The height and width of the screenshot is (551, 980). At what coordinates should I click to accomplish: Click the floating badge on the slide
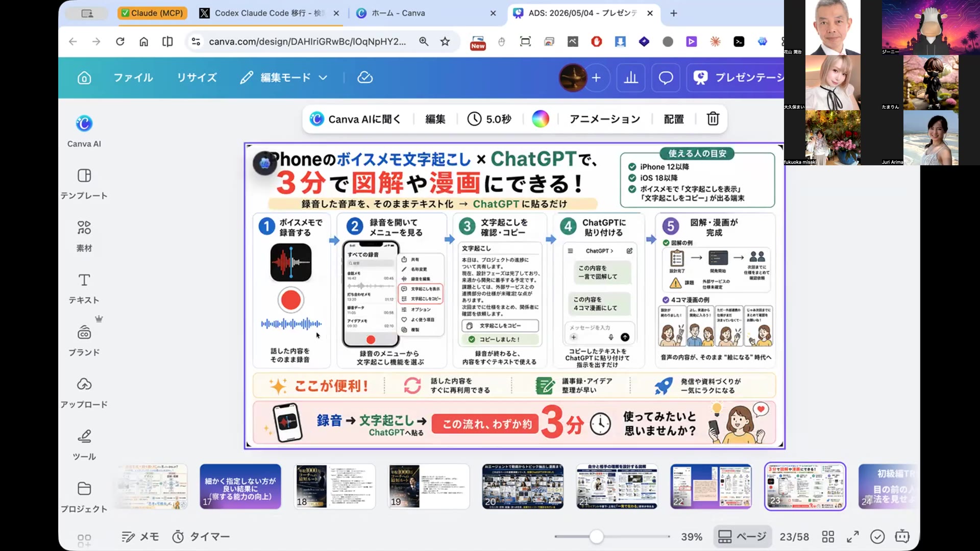[x=264, y=163]
